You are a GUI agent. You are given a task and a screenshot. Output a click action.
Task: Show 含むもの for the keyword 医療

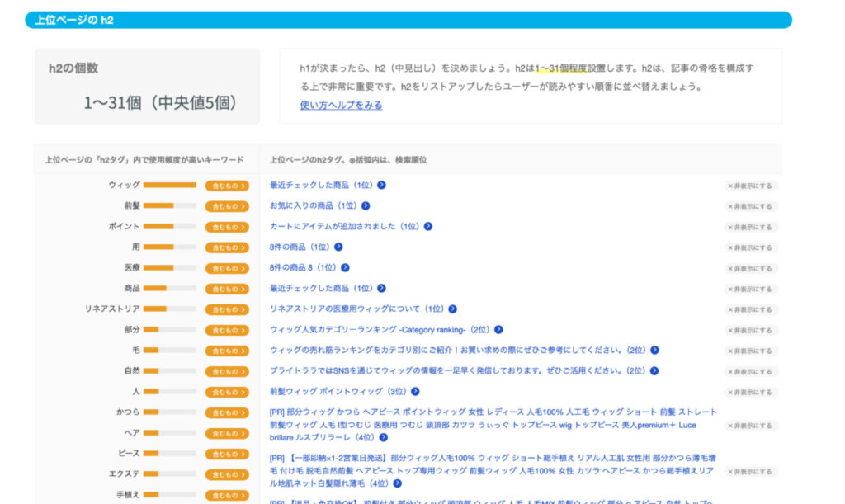click(227, 268)
